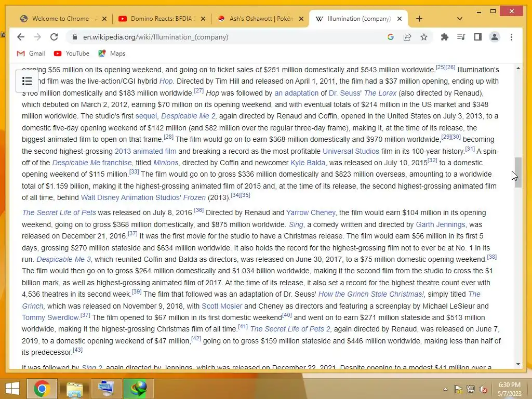Screen dimensions: 532x399
Task: Open File Explorer from the taskbar
Action: click(x=75, y=389)
